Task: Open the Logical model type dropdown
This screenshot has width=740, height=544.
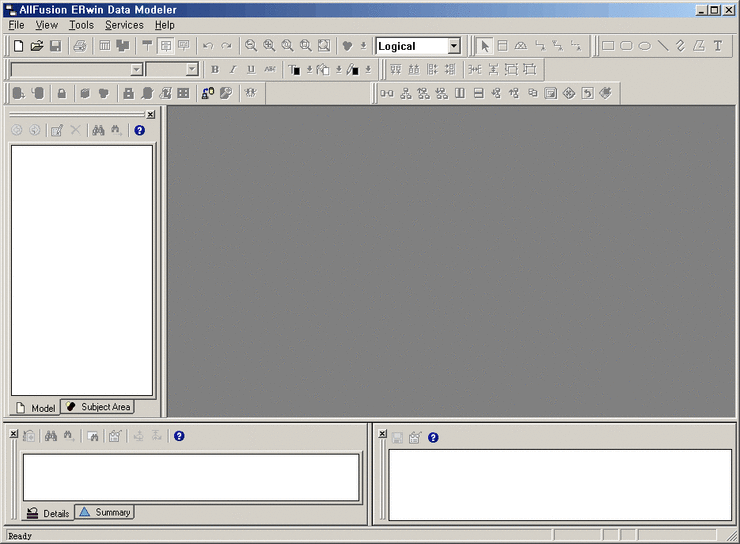Action: (x=454, y=46)
